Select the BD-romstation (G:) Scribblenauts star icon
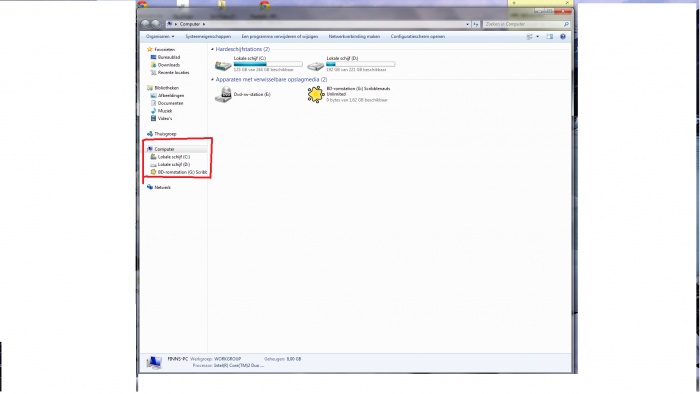 [315, 95]
